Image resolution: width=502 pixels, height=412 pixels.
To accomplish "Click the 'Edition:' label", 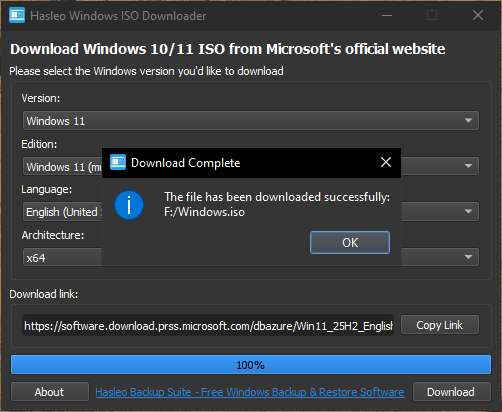I will [x=39, y=144].
